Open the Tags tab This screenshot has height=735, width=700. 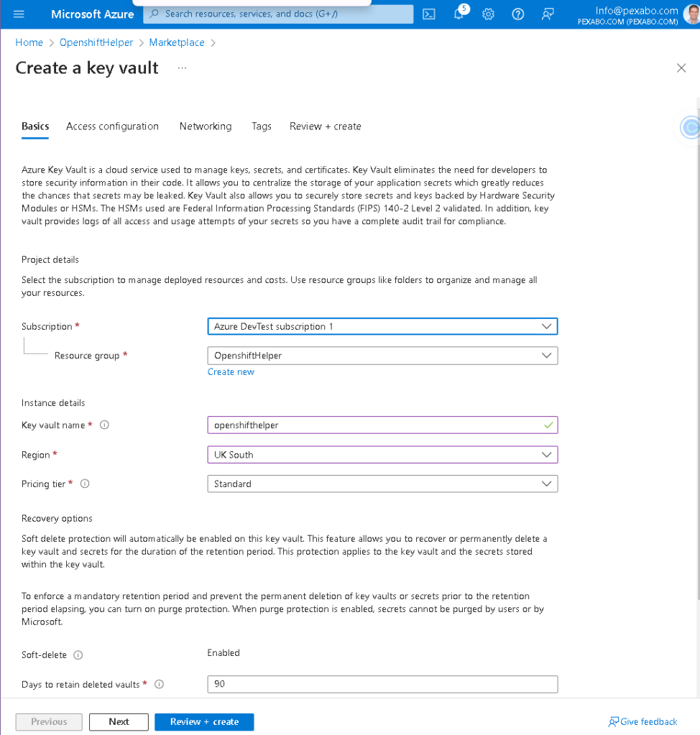[261, 126]
